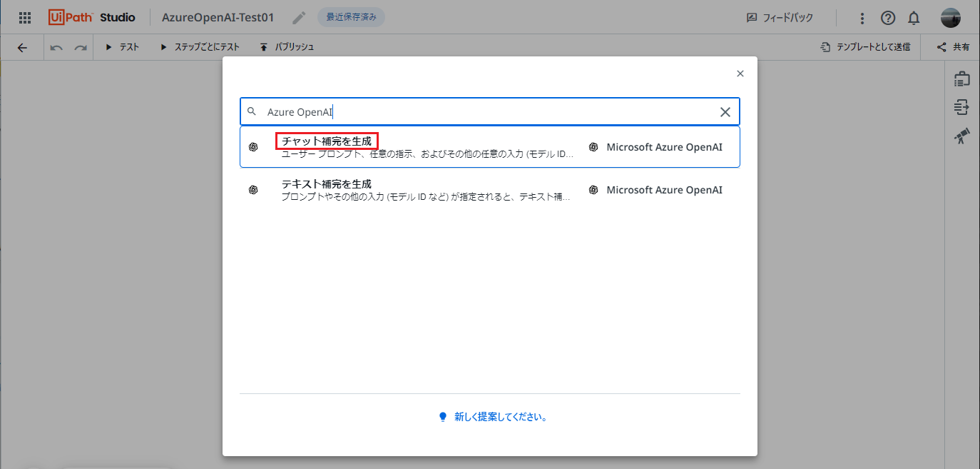The image size is (980, 469).
Task: Click the lightbulb suggestion icon
Action: click(x=442, y=417)
